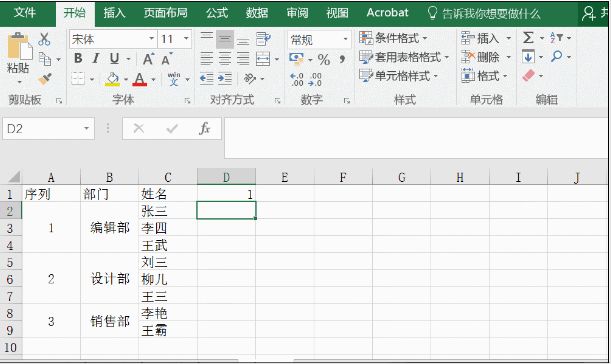Click the Copy icon

tap(45, 59)
